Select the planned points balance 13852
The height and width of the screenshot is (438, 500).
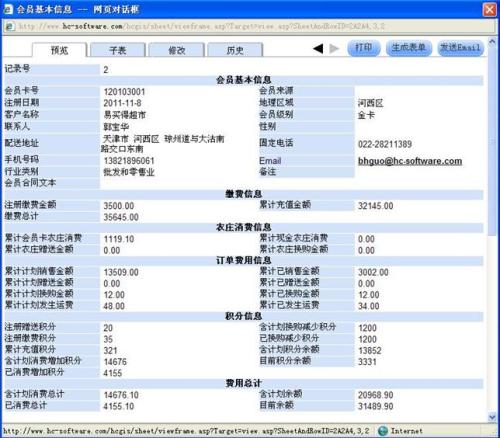click(370, 351)
